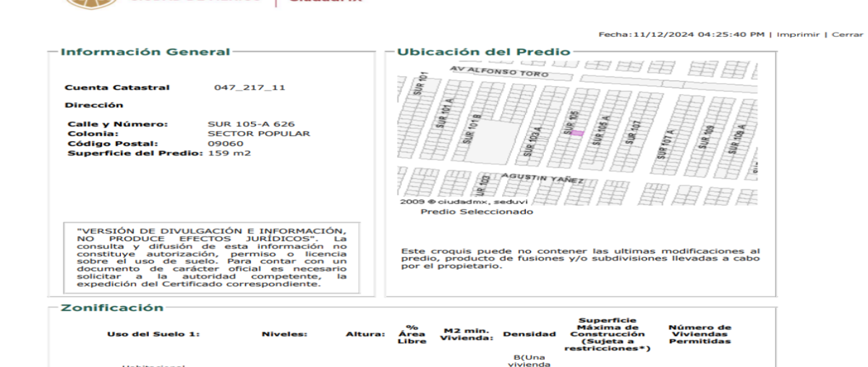Click the 'AGUSTIN YAÑEZ' street label on map
The image size is (868, 367).
tap(542, 179)
